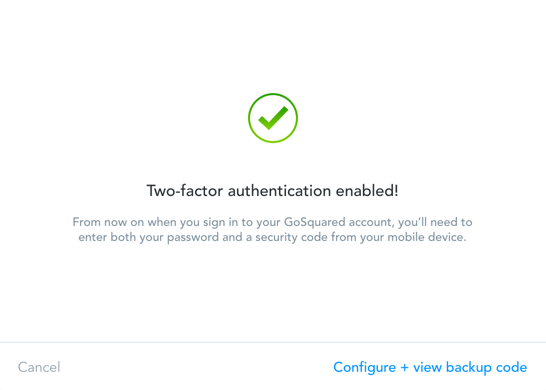
Task: Click the description line starting From now on
Action: click(x=272, y=222)
